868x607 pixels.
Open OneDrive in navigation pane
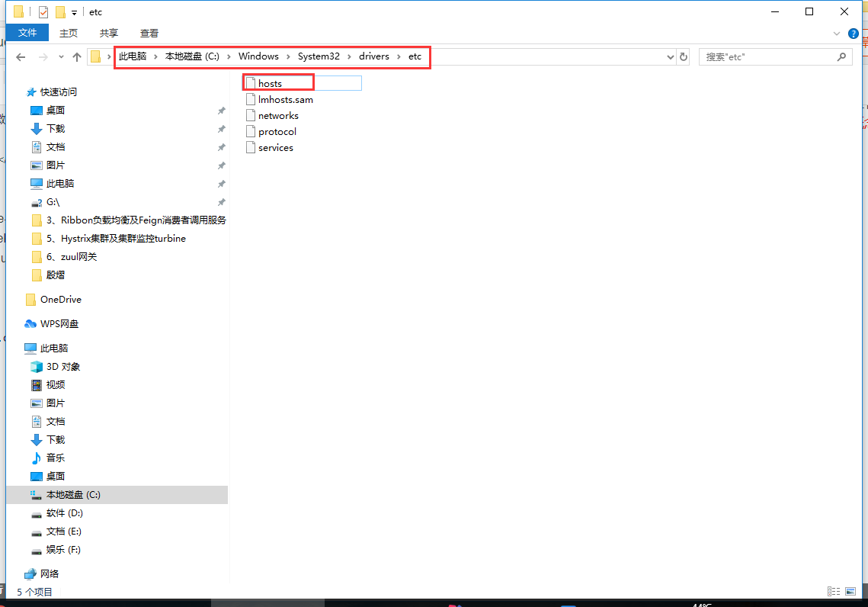tap(61, 300)
